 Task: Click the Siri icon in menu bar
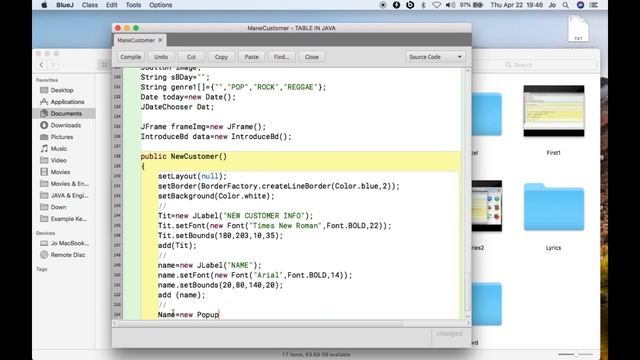click(x=580, y=5)
